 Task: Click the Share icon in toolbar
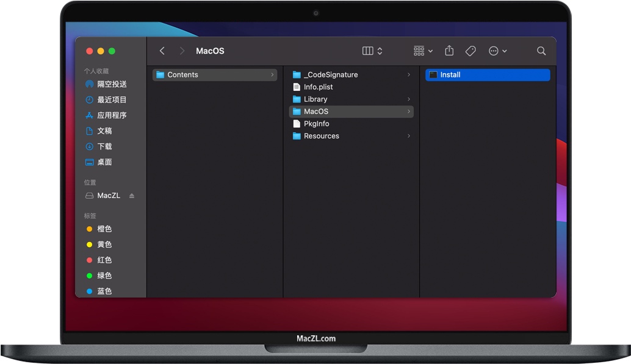click(450, 51)
